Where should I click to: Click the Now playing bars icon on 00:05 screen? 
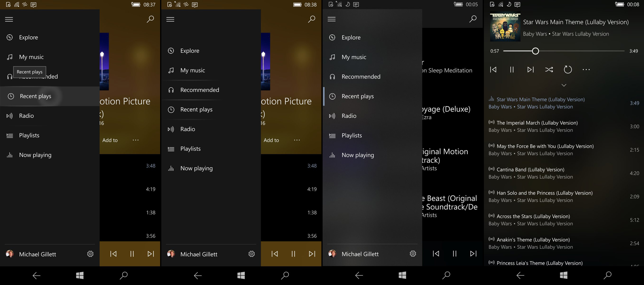pyautogui.click(x=332, y=155)
